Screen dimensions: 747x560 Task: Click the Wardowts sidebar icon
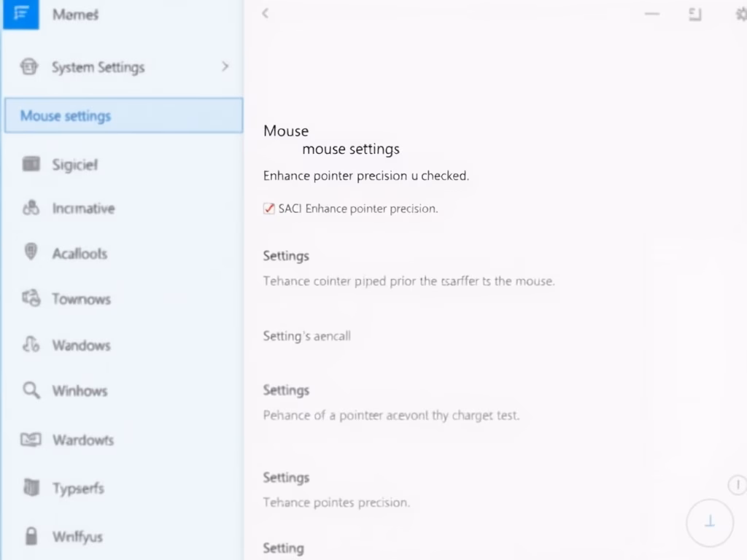click(x=31, y=439)
